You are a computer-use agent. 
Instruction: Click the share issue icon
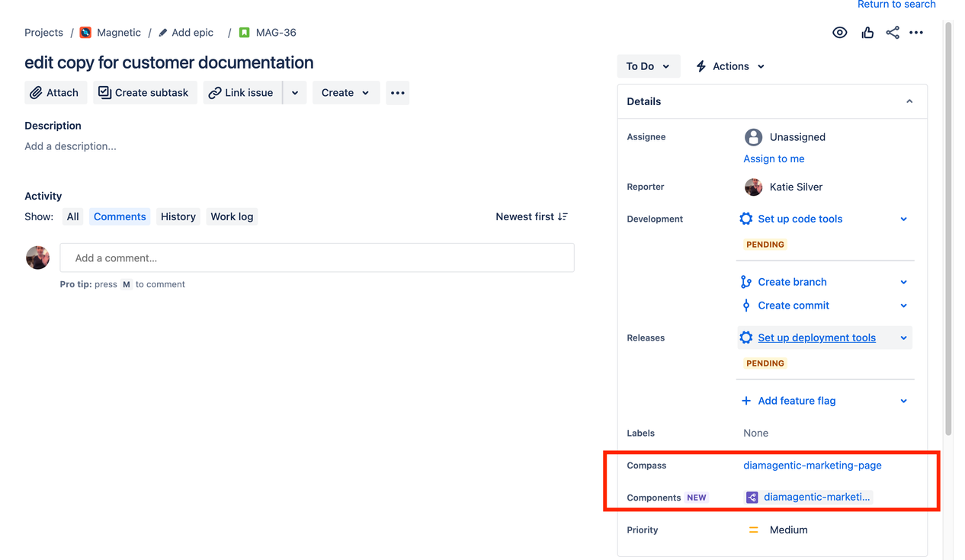coord(893,33)
